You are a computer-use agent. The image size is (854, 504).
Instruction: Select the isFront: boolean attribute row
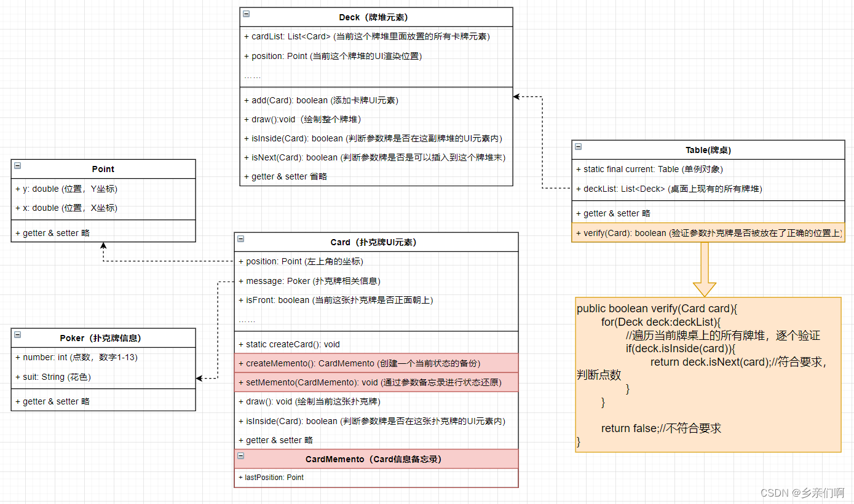pyautogui.click(x=376, y=300)
